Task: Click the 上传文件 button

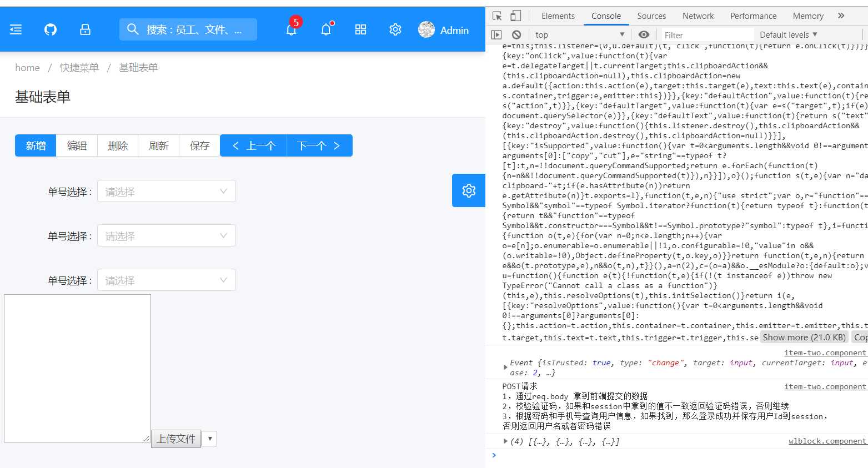Action: point(176,439)
